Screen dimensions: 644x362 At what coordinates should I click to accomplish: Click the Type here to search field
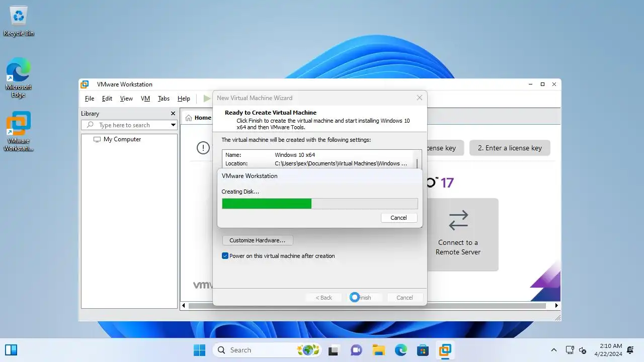click(129, 125)
